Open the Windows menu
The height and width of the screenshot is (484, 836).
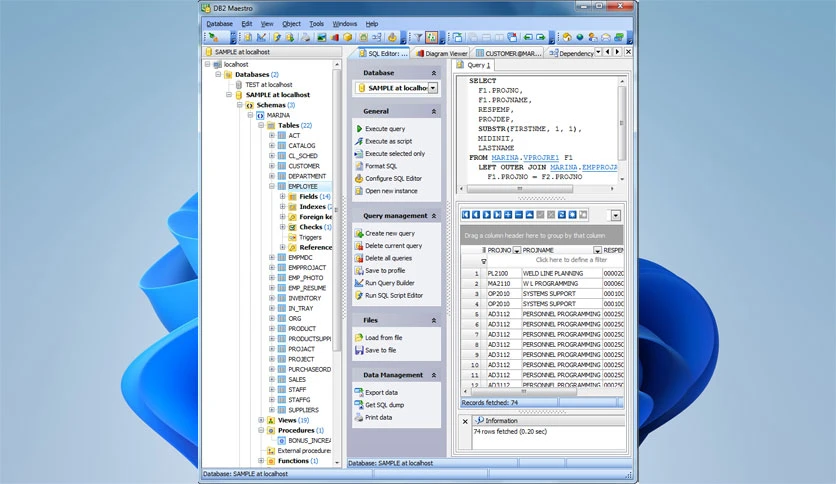(344, 24)
